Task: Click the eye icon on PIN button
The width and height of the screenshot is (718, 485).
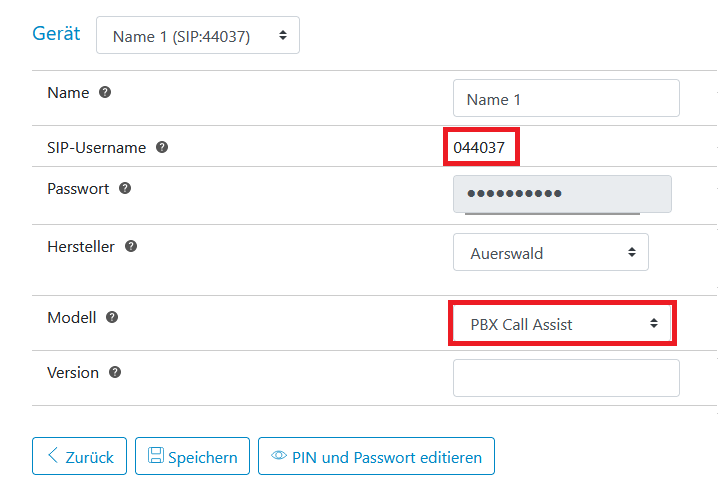Action: [x=279, y=455]
